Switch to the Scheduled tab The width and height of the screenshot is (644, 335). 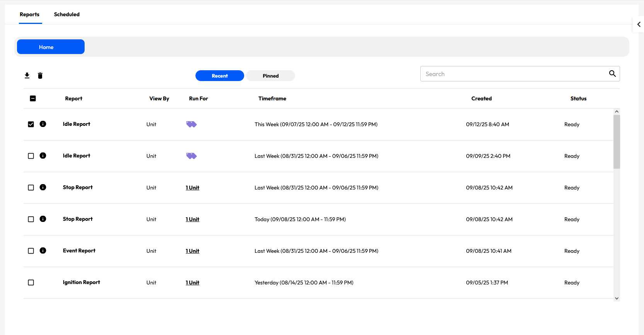pos(67,14)
